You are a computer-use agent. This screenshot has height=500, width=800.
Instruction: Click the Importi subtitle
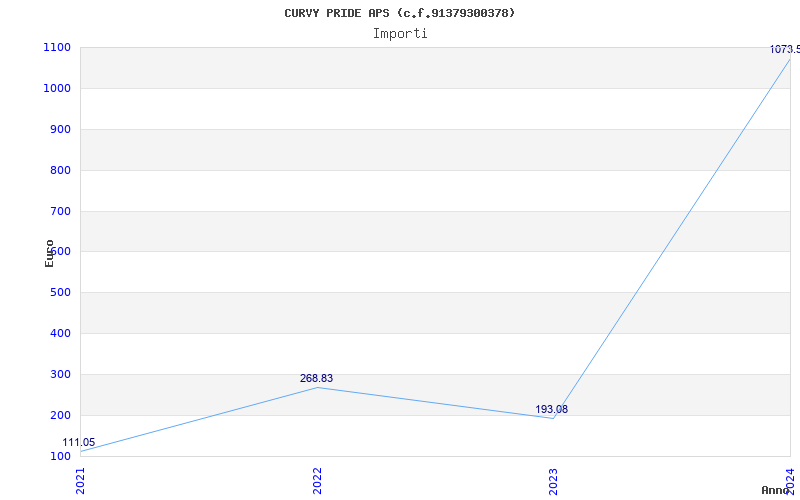[x=400, y=33]
